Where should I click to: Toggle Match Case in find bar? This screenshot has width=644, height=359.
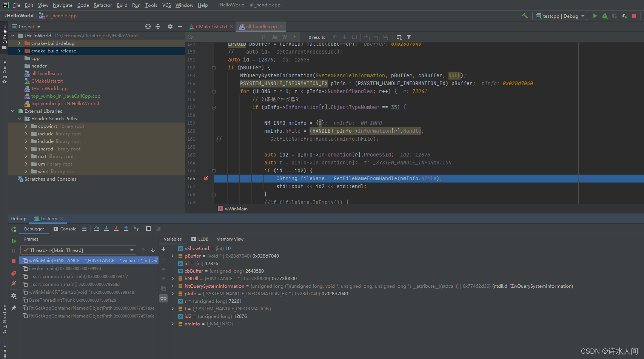pyautogui.click(x=275, y=37)
